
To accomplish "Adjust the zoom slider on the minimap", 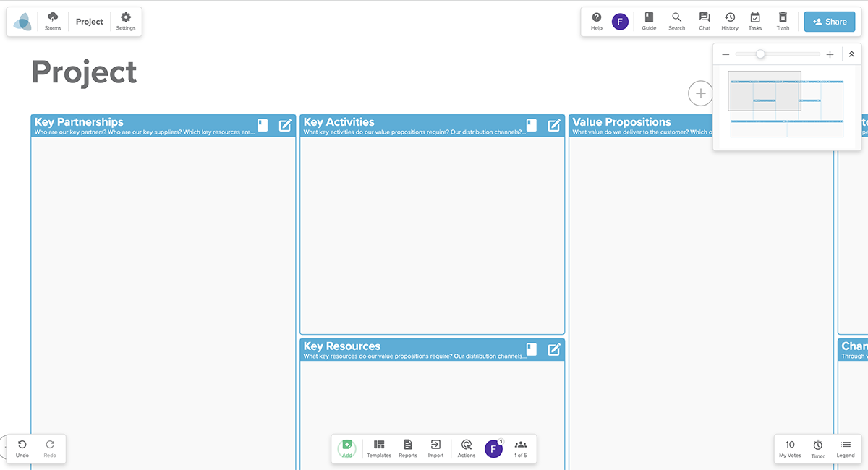I will click(x=760, y=54).
